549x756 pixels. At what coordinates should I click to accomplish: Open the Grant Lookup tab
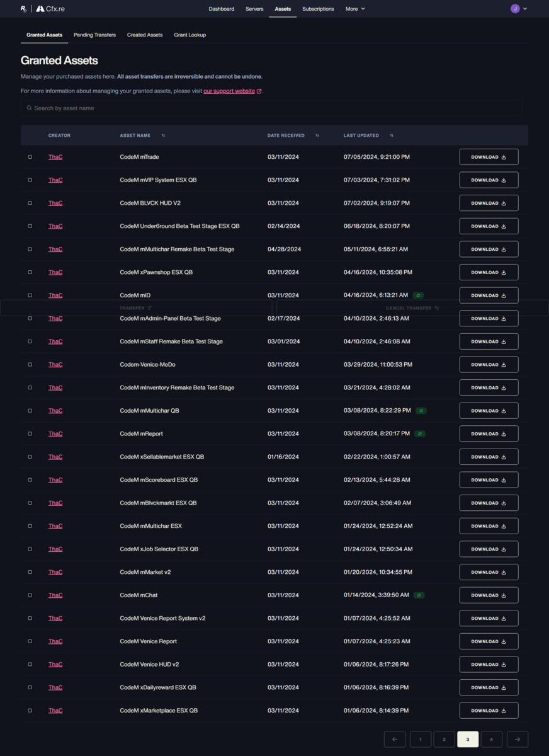190,35
